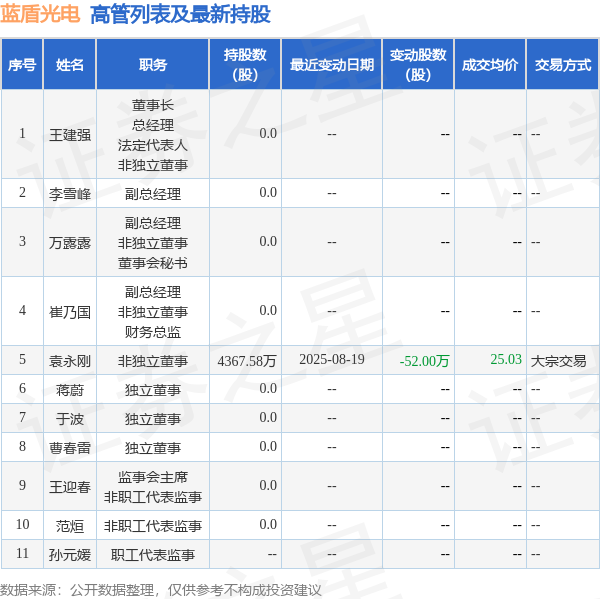The height and width of the screenshot is (599, 600).
Task: Select the 最近变动日期 column header
Action: point(332,65)
